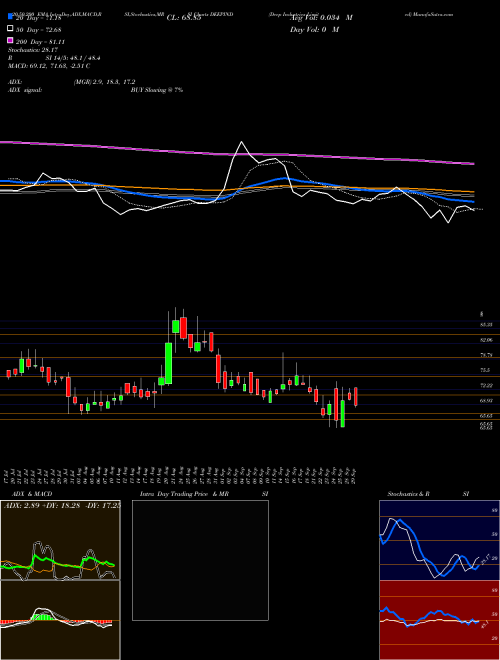500x660 pixels.
Task: Click the 75.5 price axis label
Action: [485, 370]
